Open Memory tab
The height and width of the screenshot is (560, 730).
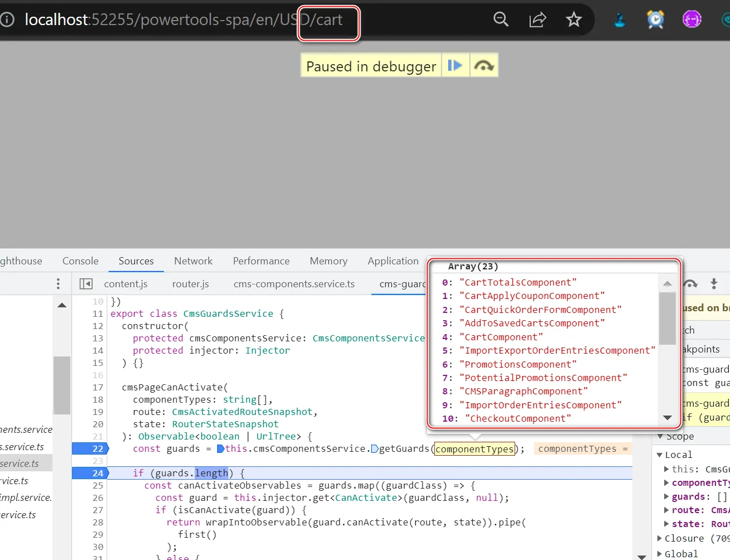pyautogui.click(x=329, y=261)
